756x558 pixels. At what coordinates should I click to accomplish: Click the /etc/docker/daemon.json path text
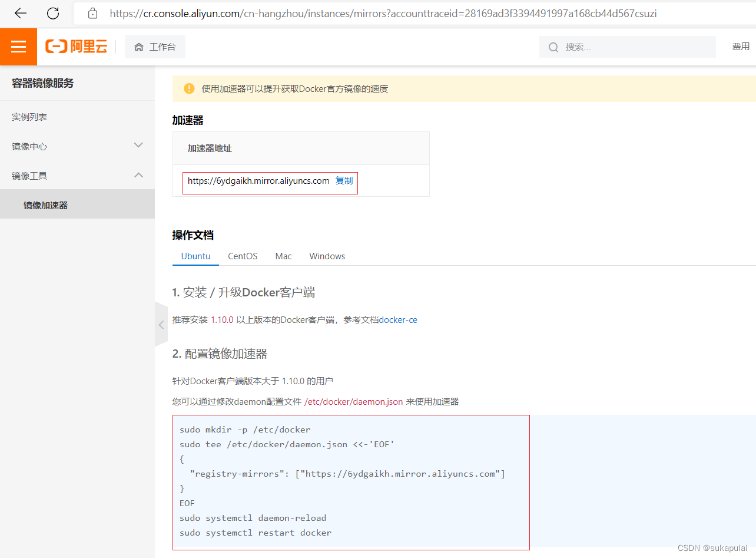[x=353, y=402]
